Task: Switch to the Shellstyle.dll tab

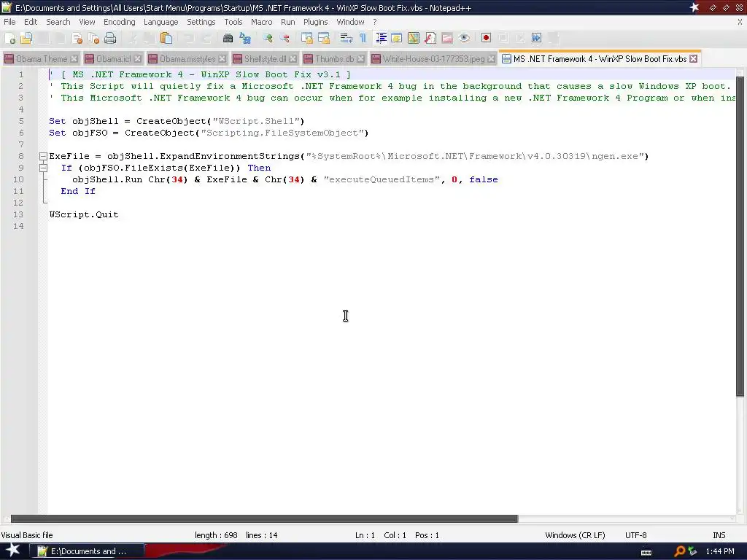Action: coord(265,58)
